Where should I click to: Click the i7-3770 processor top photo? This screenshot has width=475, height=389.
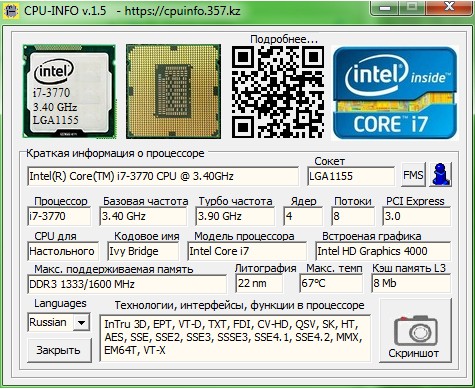[x=69, y=91]
